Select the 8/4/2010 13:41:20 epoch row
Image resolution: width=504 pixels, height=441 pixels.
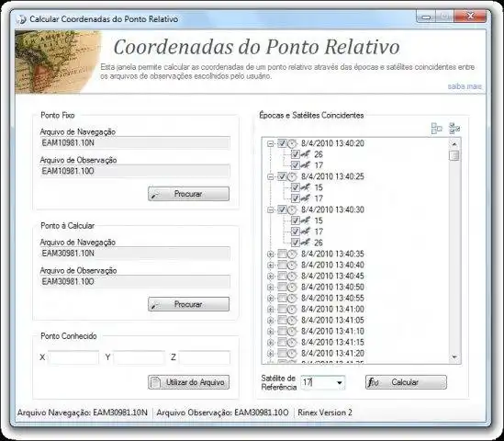coord(332,354)
